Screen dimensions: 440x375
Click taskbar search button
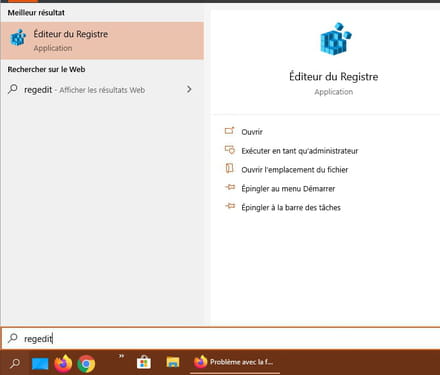tap(15, 363)
